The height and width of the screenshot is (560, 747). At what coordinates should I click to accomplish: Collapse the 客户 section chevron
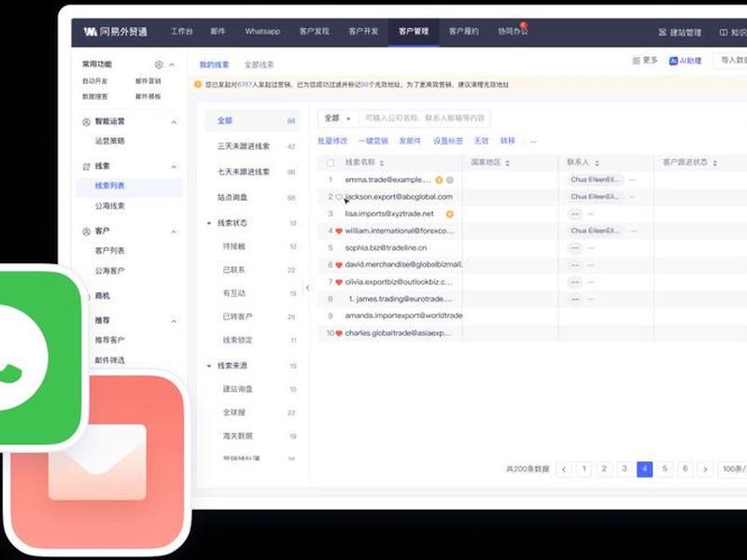(x=174, y=231)
